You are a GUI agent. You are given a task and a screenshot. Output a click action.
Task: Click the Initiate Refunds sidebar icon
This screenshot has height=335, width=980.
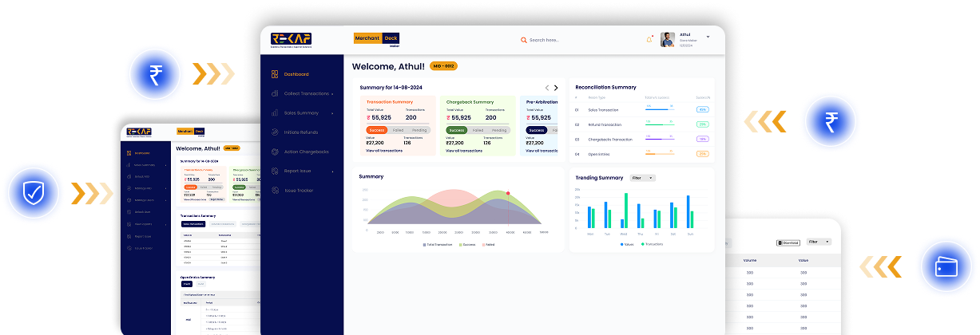click(x=275, y=132)
